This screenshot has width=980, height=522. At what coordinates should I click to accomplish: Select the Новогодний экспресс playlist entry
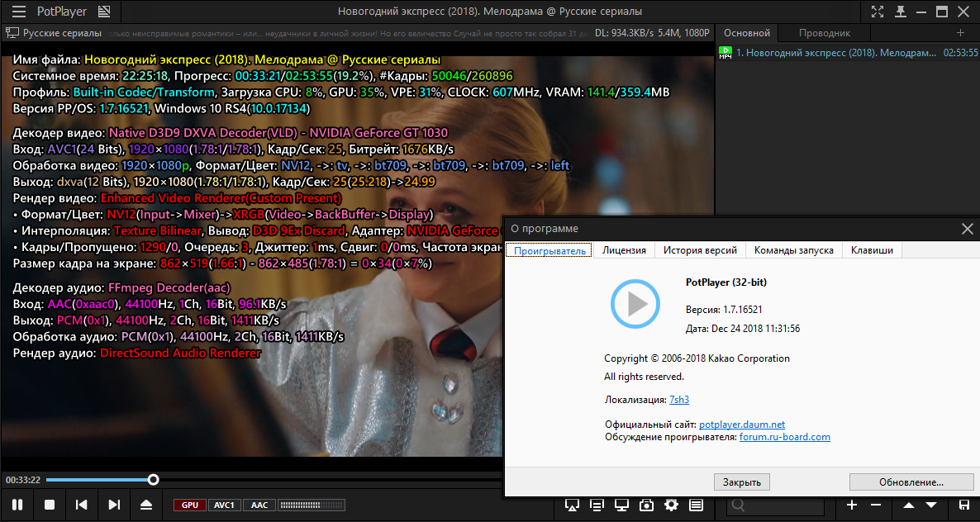[x=848, y=53]
